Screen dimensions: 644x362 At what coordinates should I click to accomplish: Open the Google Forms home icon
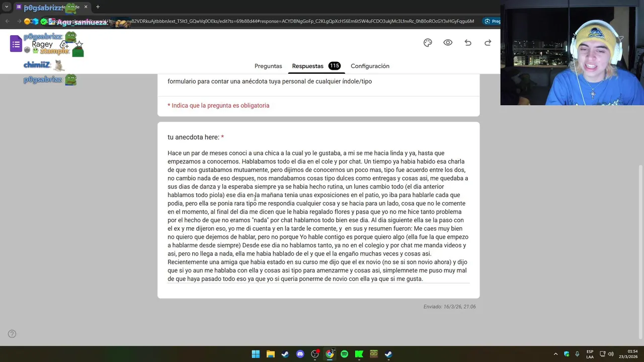tap(16, 44)
